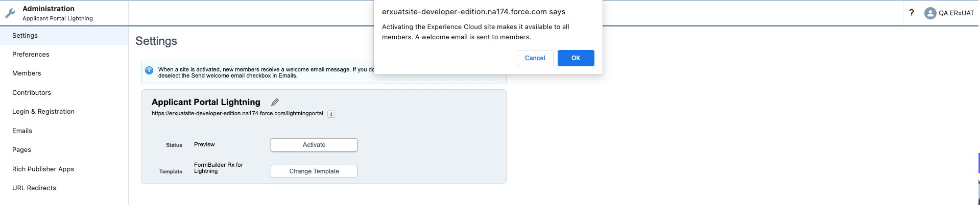Click the QA ERxUAT user avatar icon
Image resolution: width=980 pixels, height=205 pixels.
pyautogui.click(x=930, y=13)
